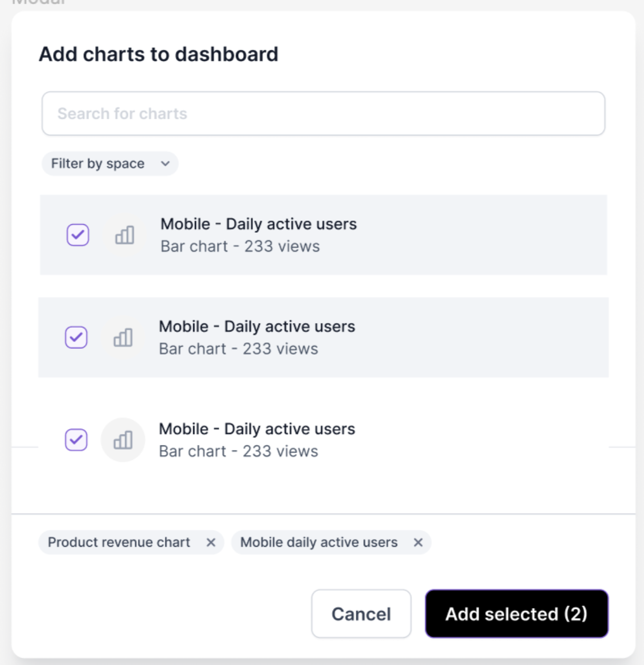The image size is (644, 665).
Task: Click the X icon on the Mobile daily active users tag
Action: point(419,542)
